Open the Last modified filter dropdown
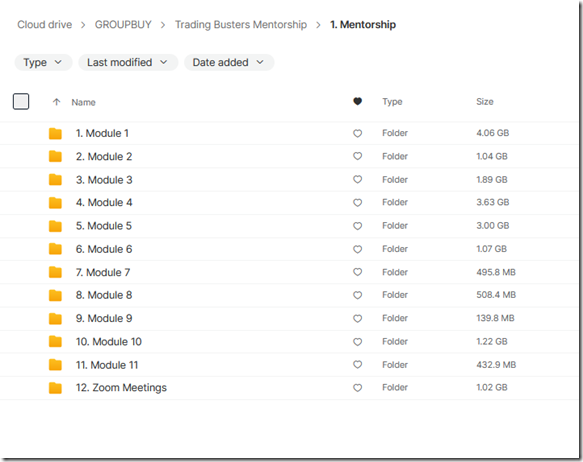 pyautogui.click(x=128, y=62)
